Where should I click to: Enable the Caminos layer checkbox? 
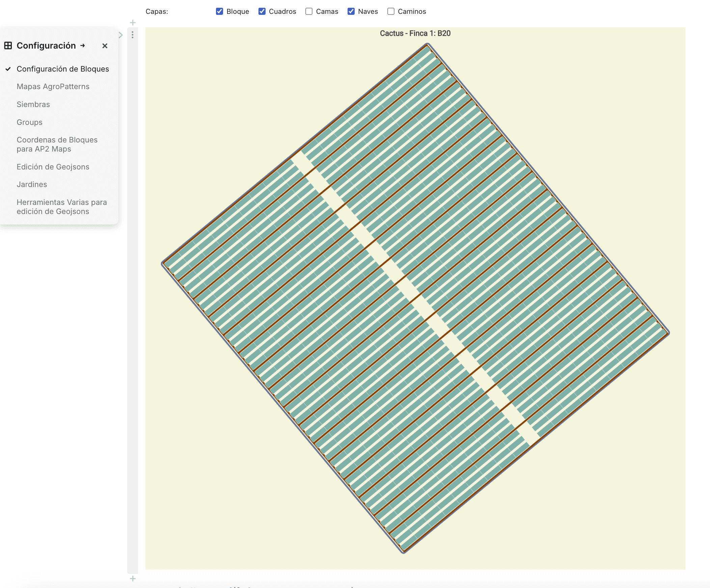pos(391,11)
